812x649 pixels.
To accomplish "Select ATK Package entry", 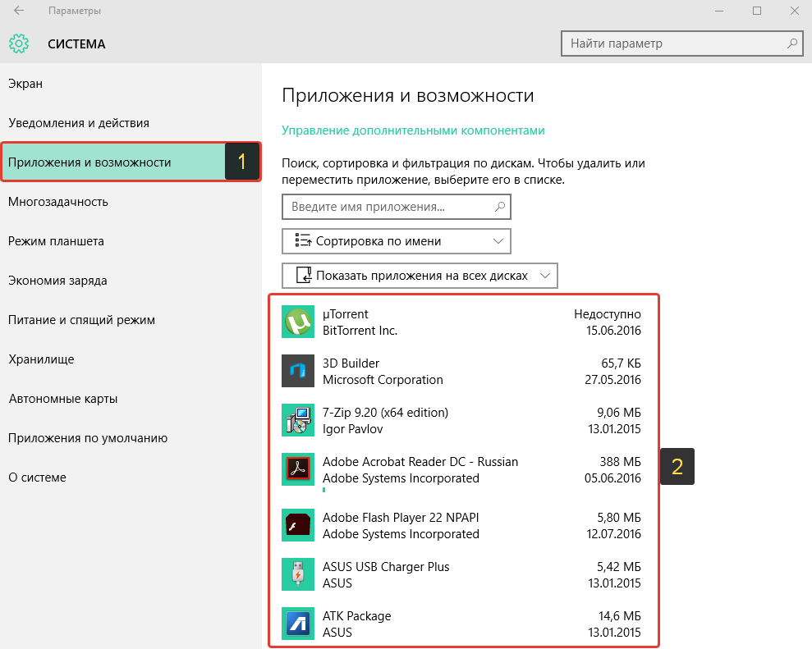I will point(357,616).
